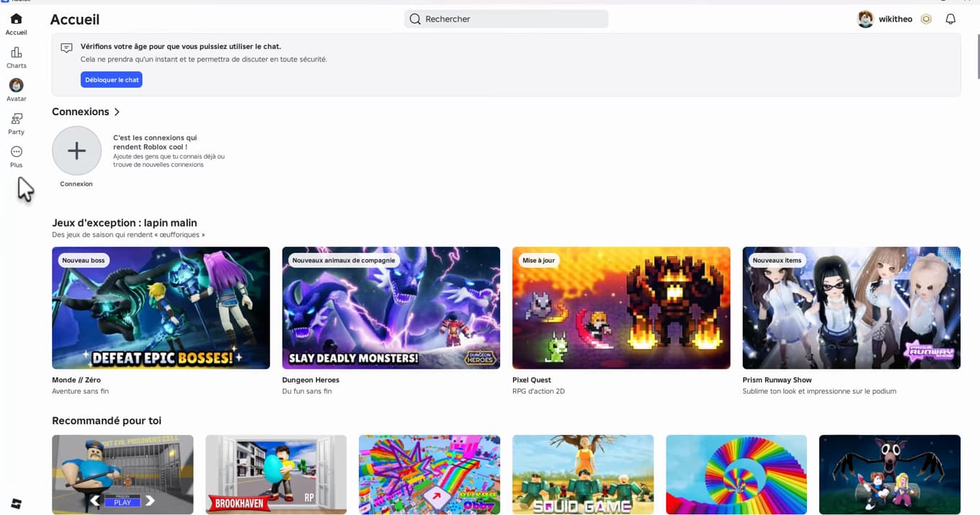980x515 pixels.
Task: Click the Débloquer le chat button
Action: [112, 80]
